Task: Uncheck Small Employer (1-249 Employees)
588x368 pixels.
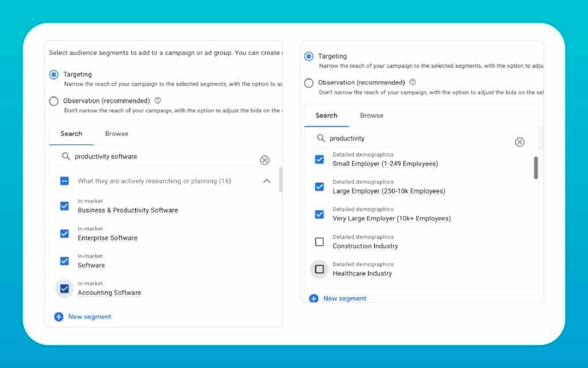Action: point(319,159)
